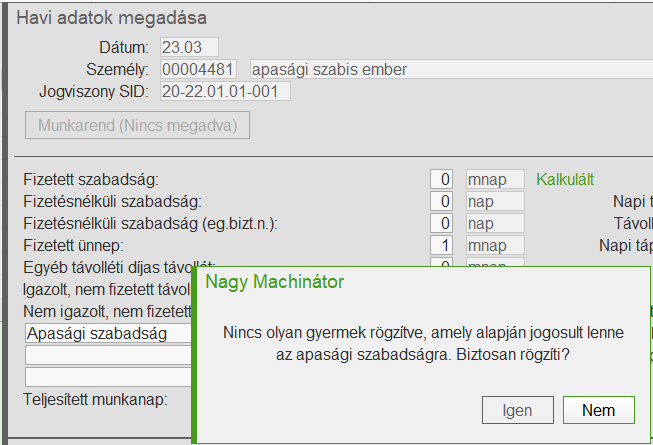Click the Dátum field showing 23.03
The image size is (653, 445).
189,47
